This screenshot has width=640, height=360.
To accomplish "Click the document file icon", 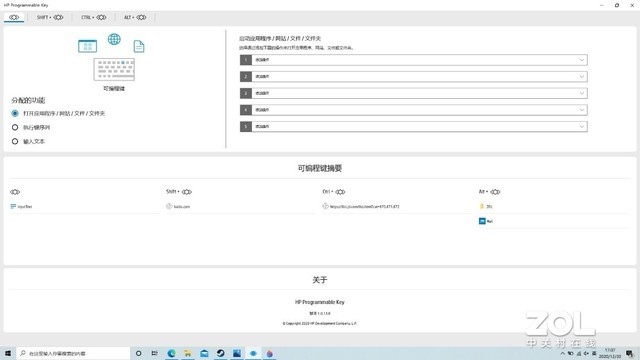I will 139,47.
